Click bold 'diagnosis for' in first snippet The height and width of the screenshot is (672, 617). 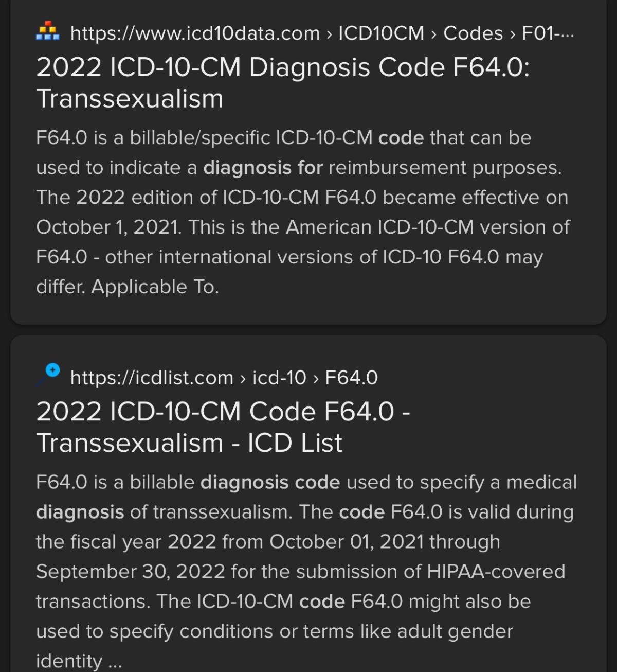(263, 168)
